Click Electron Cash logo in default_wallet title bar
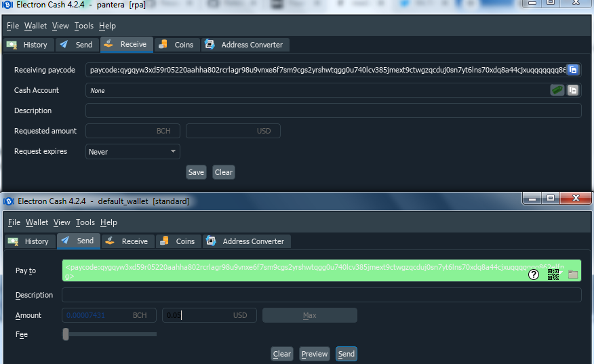Screen dimensions: 594x364 (9, 201)
